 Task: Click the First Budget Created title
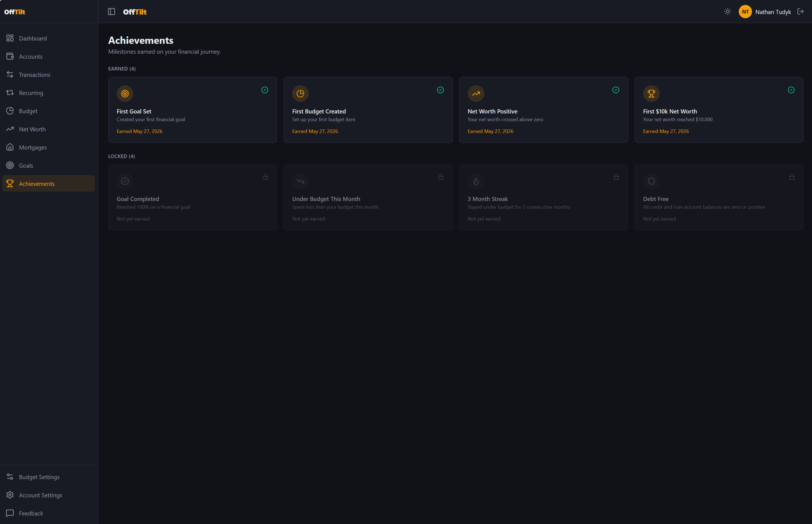coord(319,111)
